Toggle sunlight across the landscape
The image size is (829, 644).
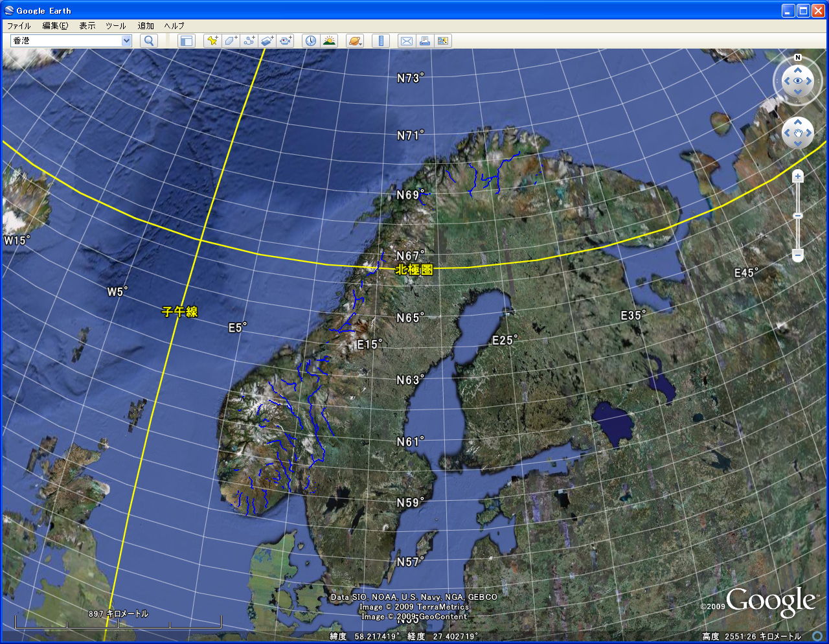329,41
